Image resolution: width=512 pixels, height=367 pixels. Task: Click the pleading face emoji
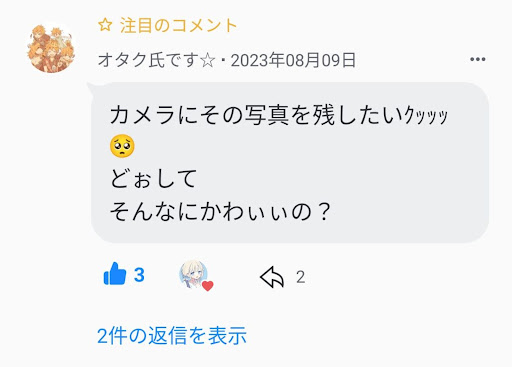[122, 146]
